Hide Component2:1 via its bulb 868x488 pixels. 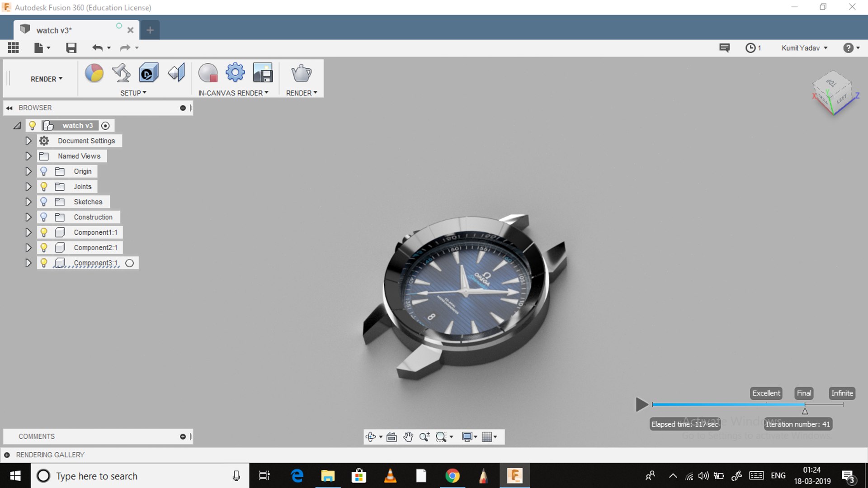(43, 247)
